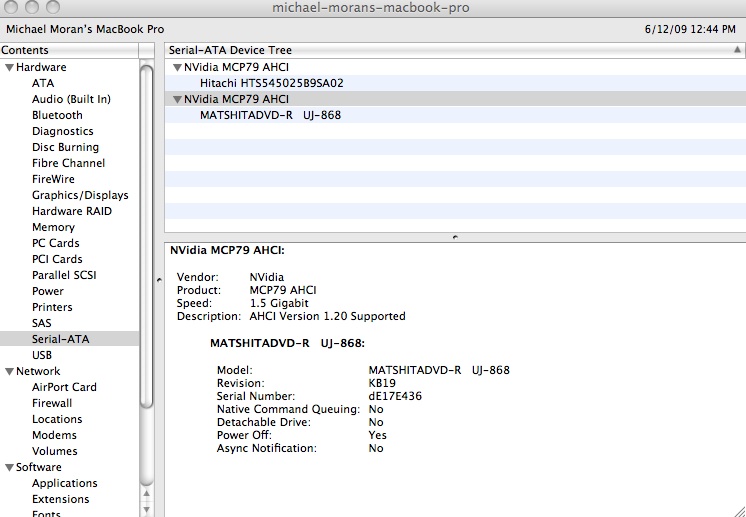Open the USB section
Viewport: 746px width, 517px height.
pos(42,355)
